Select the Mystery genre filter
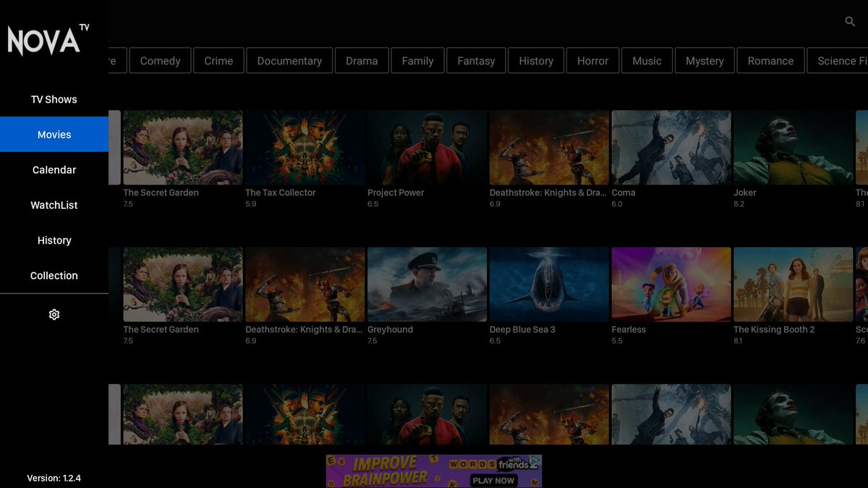868x488 pixels. point(705,61)
